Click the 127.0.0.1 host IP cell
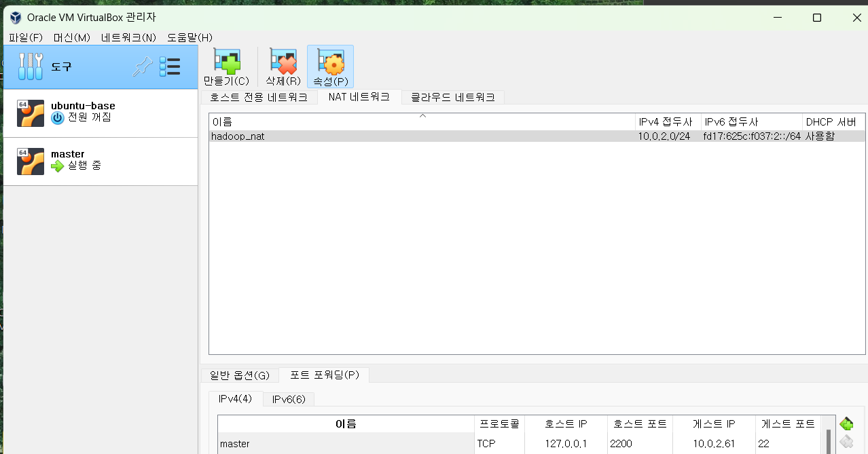868x454 pixels. pyautogui.click(x=566, y=444)
